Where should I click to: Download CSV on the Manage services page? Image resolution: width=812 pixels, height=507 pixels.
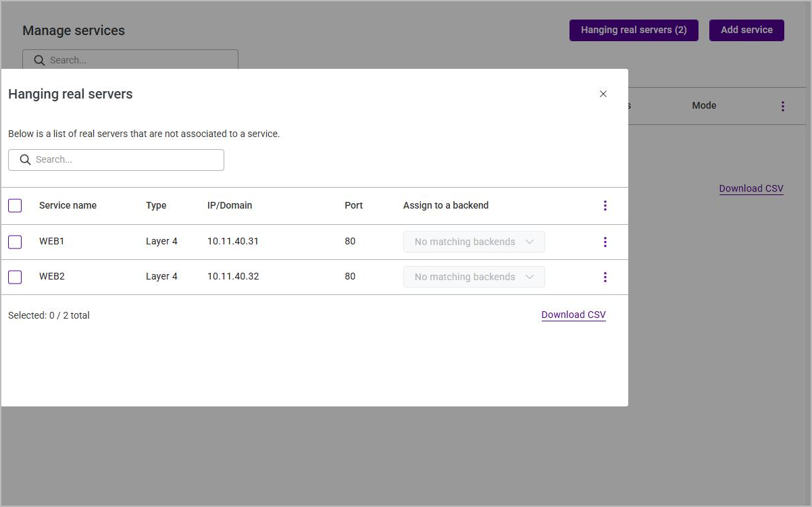click(x=751, y=188)
